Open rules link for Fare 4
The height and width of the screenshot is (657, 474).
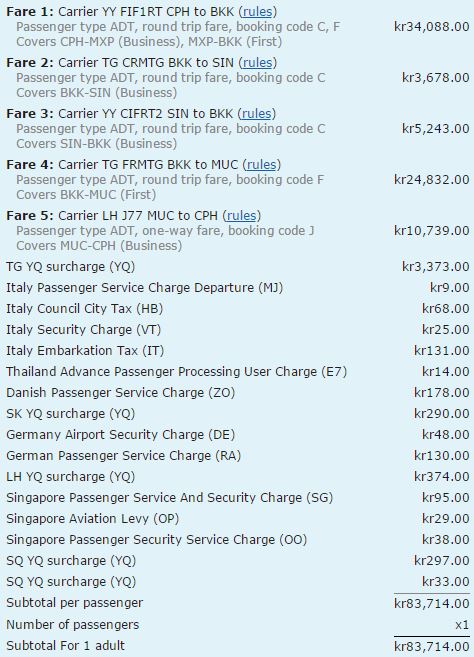click(x=262, y=165)
